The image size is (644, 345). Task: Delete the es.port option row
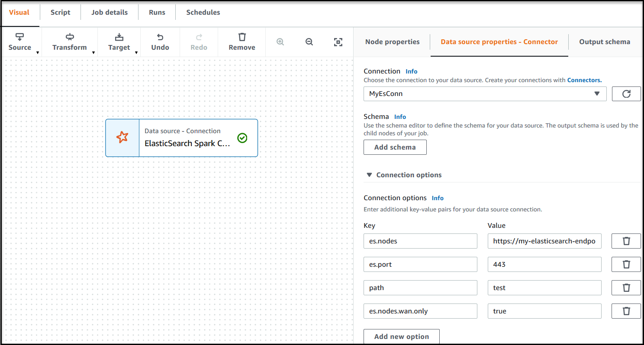(x=626, y=265)
